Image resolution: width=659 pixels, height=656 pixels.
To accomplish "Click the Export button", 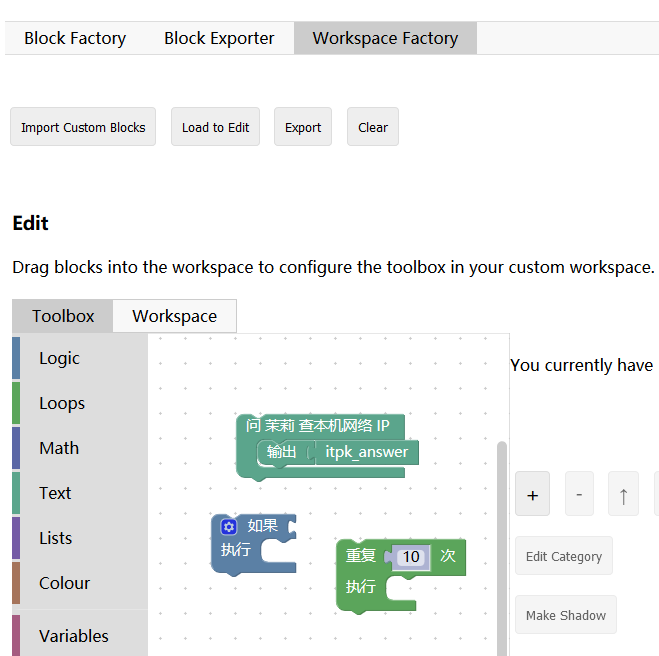I will click(303, 127).
